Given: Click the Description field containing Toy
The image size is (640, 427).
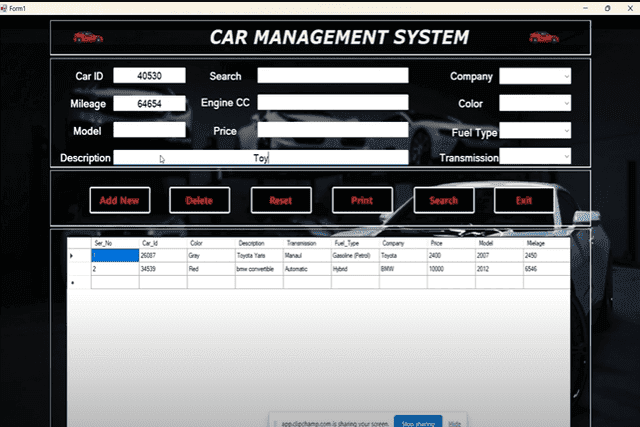Looking at the screenshot, I should [261, 158].
